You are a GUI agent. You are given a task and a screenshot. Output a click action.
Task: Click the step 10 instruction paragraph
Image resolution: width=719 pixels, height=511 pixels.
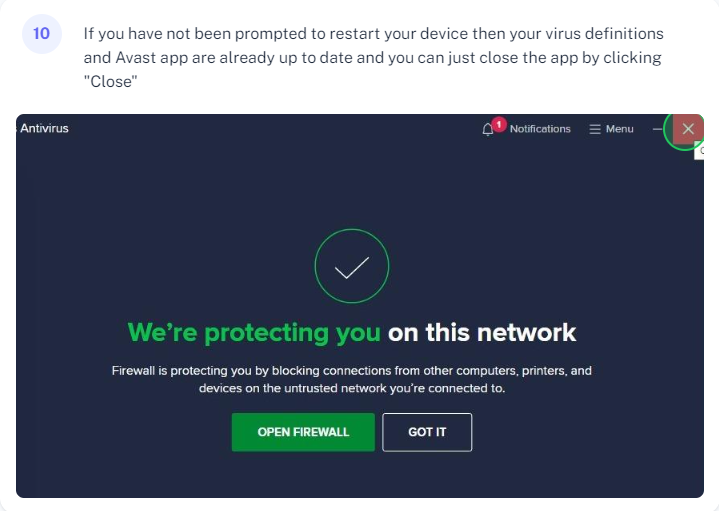point(373,57)
